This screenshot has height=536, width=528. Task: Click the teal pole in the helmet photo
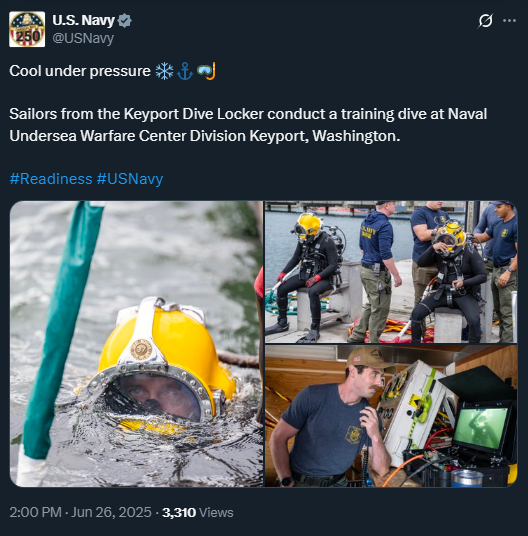pyautogui.click(x=63, y=330)
